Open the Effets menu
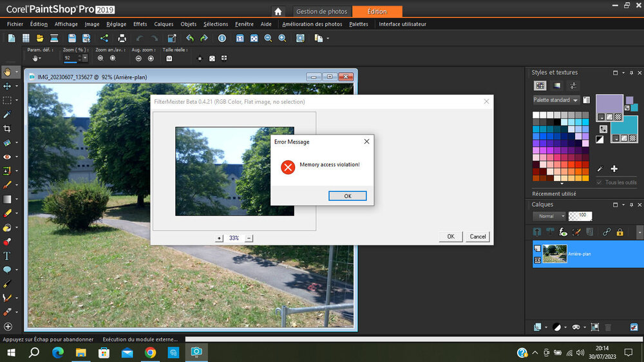 pyautogui.click(x=140, y=24)
